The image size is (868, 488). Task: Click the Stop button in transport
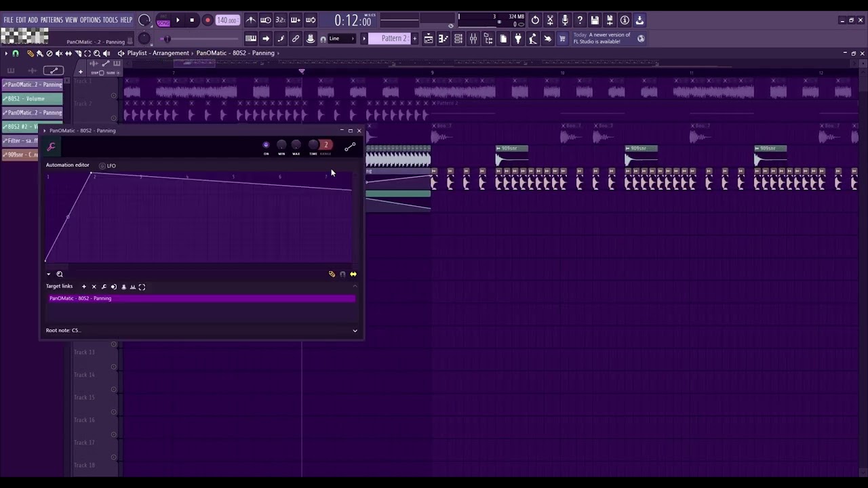tap(192, 20)
